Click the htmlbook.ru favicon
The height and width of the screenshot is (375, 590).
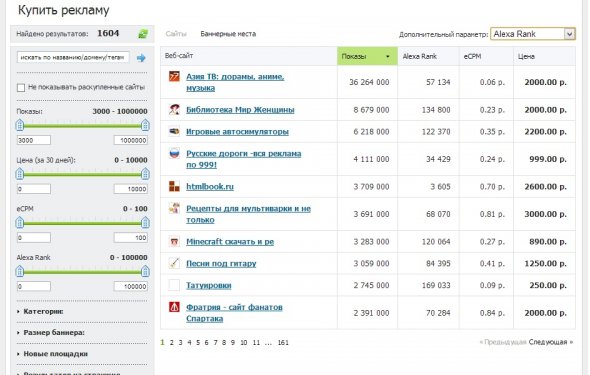[174, 186]
